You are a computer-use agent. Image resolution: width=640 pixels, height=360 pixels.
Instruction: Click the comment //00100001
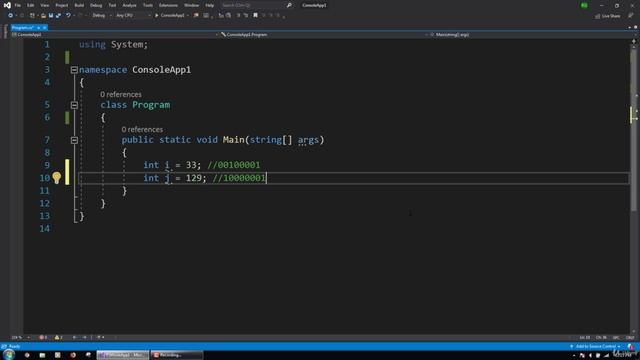pos(233,165)
